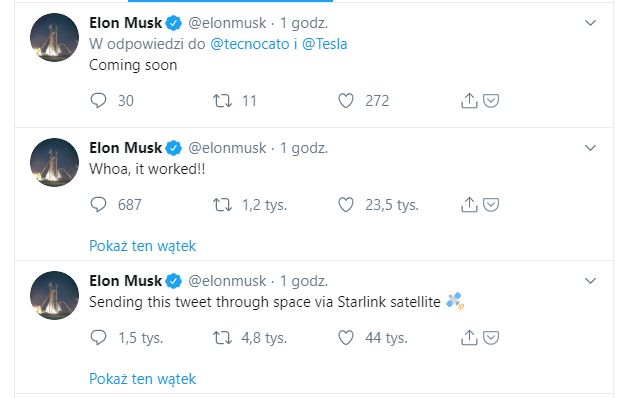The image size is (629, 398).
Task: Expand options chevron on "Coming soon" tweet
Action: click(x=590, y=23)
